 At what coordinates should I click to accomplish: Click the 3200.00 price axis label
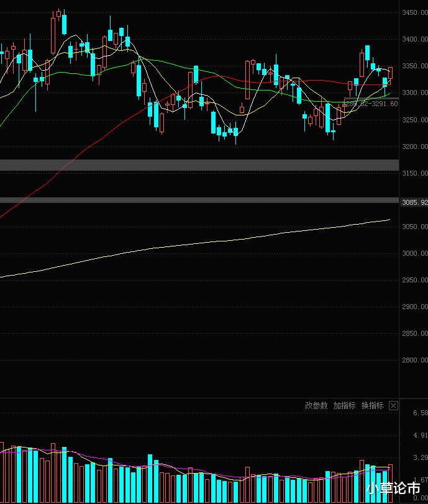[x=415, y=146]
